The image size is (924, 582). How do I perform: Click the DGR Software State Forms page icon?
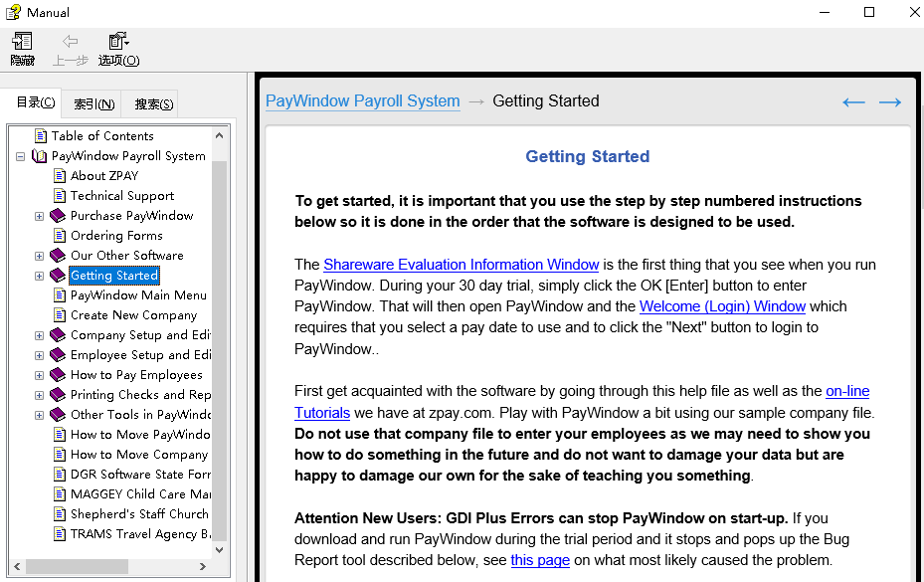coord(60,475)
